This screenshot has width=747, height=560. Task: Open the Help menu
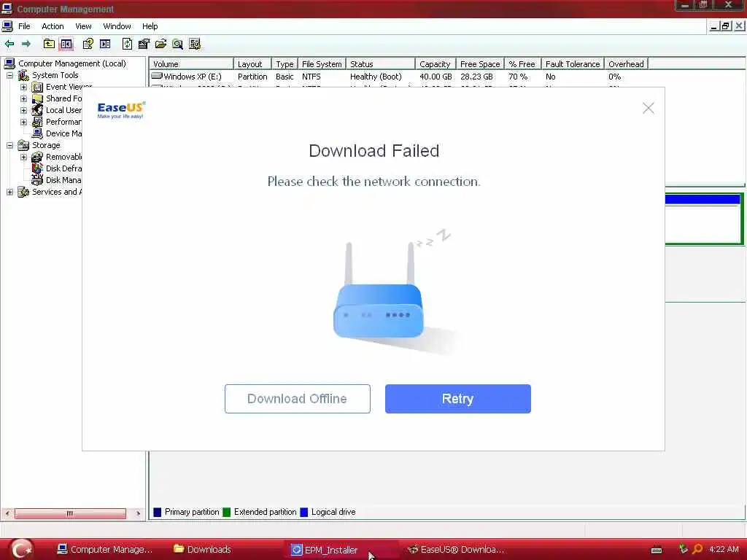click(150, 26)
